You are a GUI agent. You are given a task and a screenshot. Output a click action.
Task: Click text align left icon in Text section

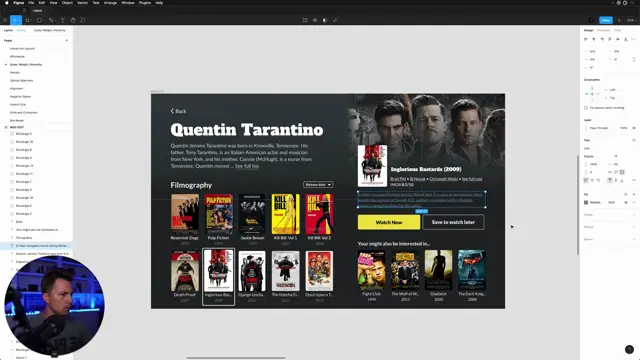(x=586, y=180)
